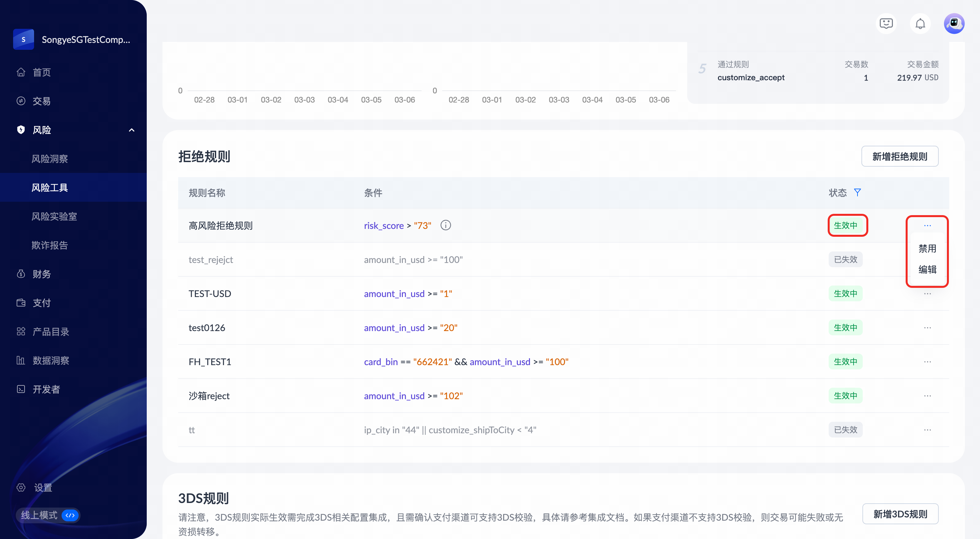Open the feedback chat icon
This screenshot has width=980, height=539.
pos(886,24)
